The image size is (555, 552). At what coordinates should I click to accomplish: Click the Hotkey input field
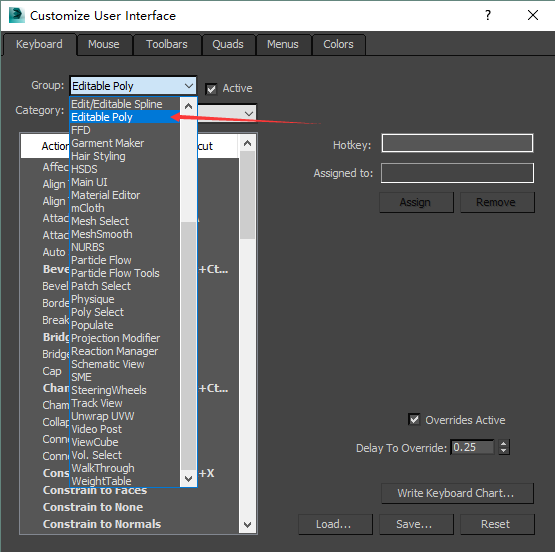point(457,143)
